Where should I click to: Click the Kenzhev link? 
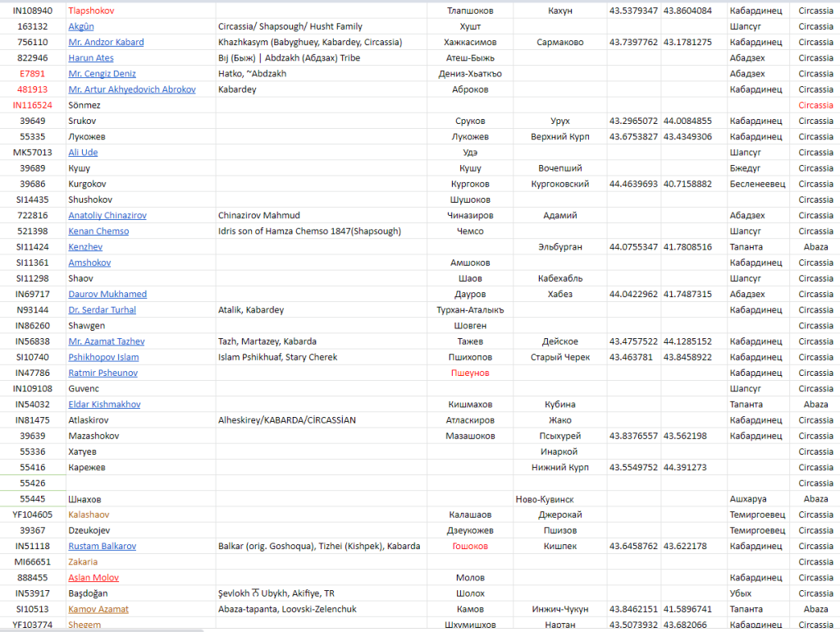(85, 247)
